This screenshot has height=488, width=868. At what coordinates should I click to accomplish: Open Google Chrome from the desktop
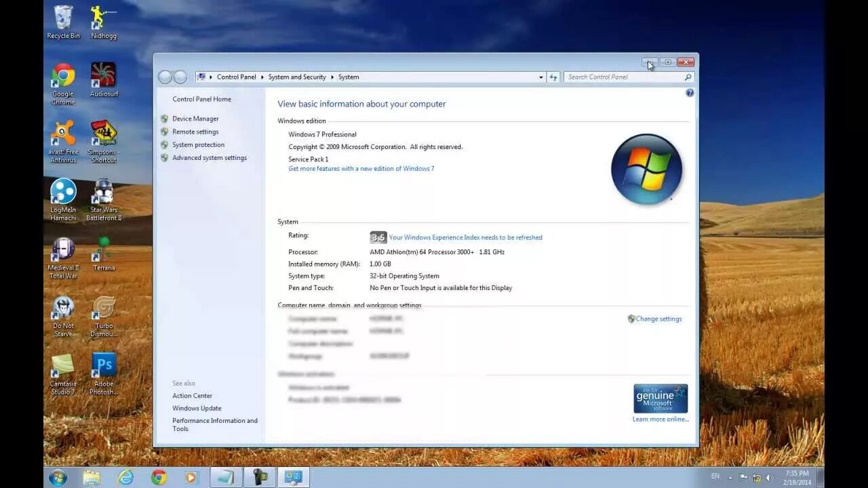[x=63, y=84]
